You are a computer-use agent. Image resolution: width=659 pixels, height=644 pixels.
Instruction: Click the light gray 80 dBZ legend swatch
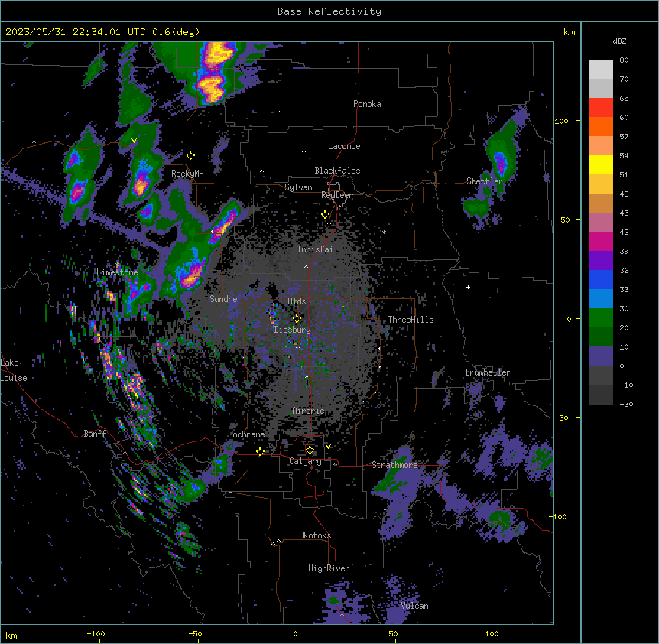(x=601, y=69)
